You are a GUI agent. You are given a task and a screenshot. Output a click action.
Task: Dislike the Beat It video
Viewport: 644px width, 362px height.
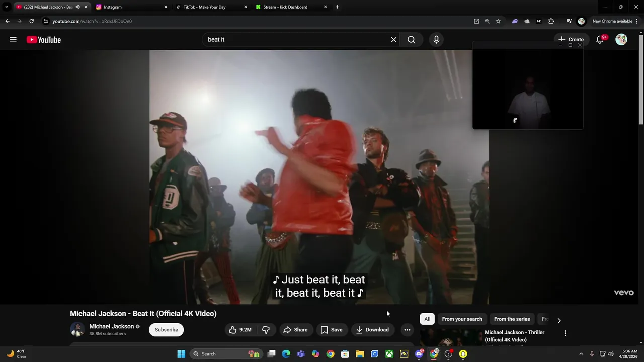pos(266,330)
